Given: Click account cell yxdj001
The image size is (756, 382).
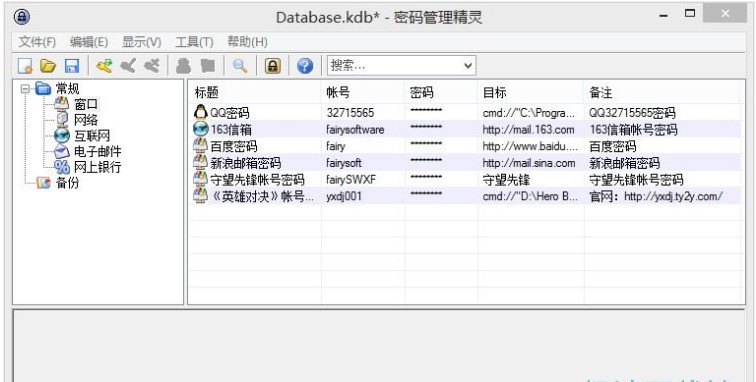Looking at the screenshot, I should (x=344, y=196).
